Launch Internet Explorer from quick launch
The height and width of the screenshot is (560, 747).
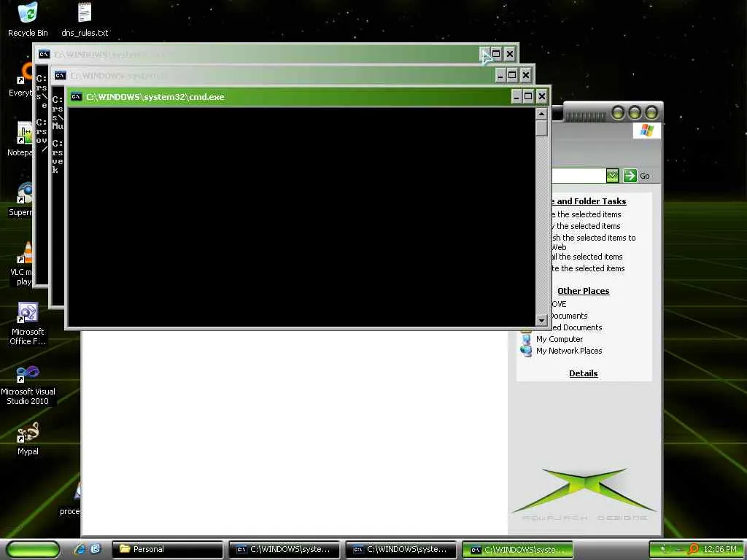tap(80, 549)
